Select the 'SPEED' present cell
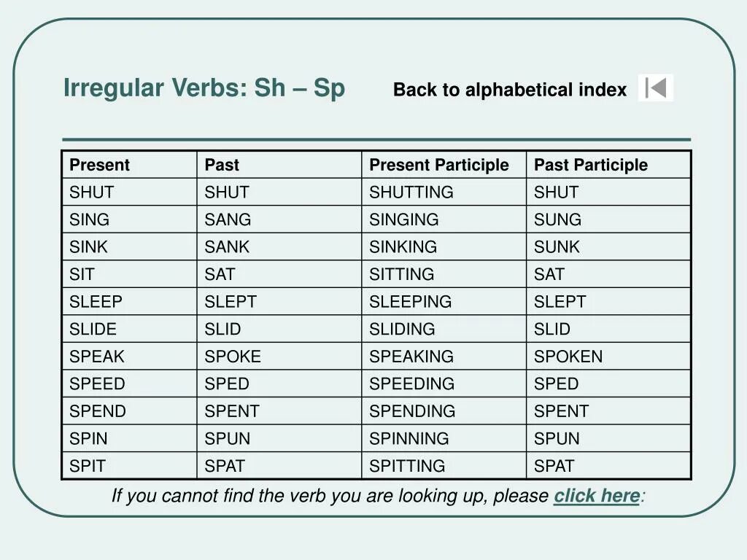 click(97, 384)
